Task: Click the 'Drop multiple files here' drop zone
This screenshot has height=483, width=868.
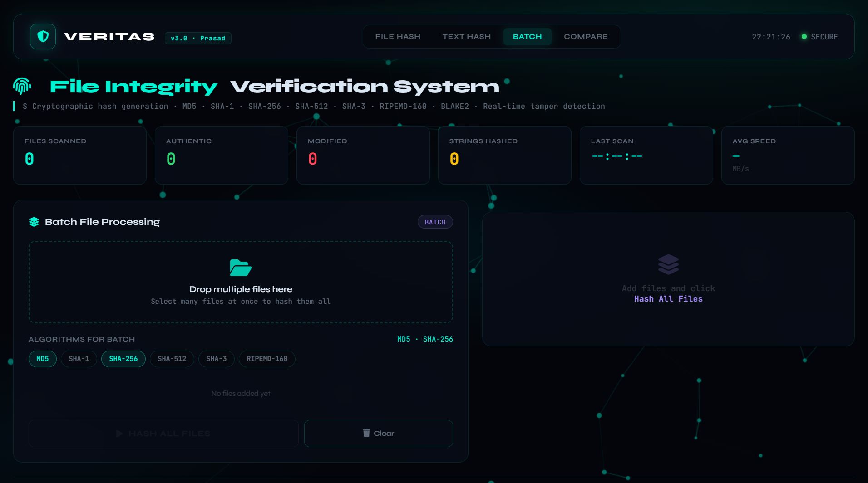Action: (x=241, y=282)
